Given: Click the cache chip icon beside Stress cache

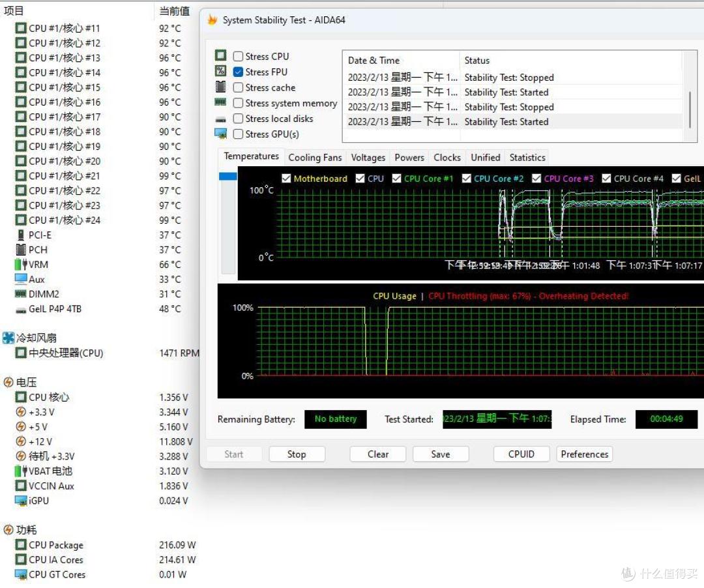Looking at the screenshot, I should (220, 87).
